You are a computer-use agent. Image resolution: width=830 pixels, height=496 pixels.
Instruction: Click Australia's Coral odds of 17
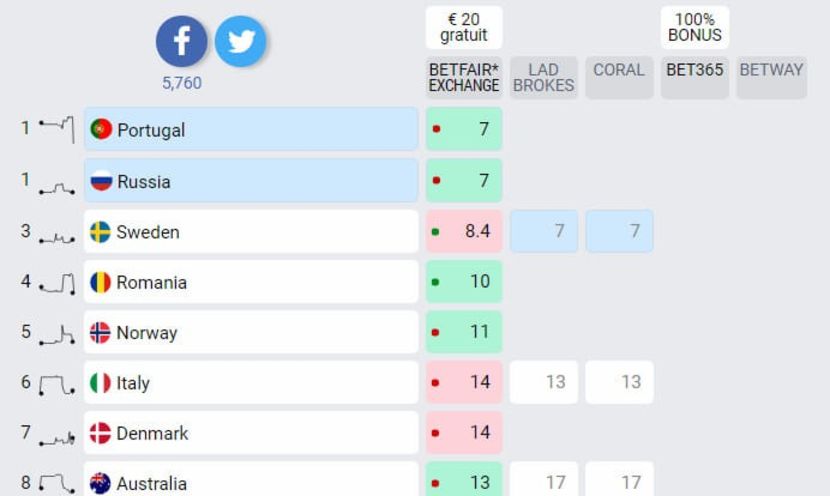pos(620,481)
